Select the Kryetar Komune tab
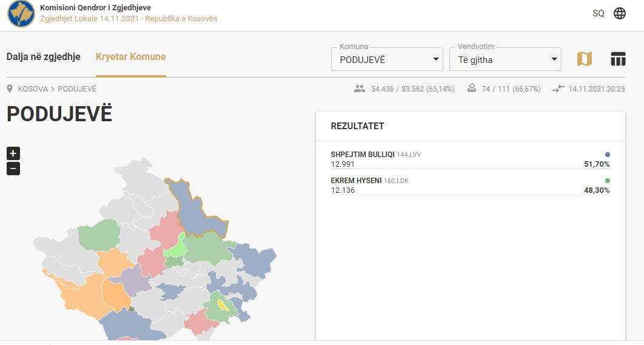This screenshot has height=345, width=644. (130, 56)
